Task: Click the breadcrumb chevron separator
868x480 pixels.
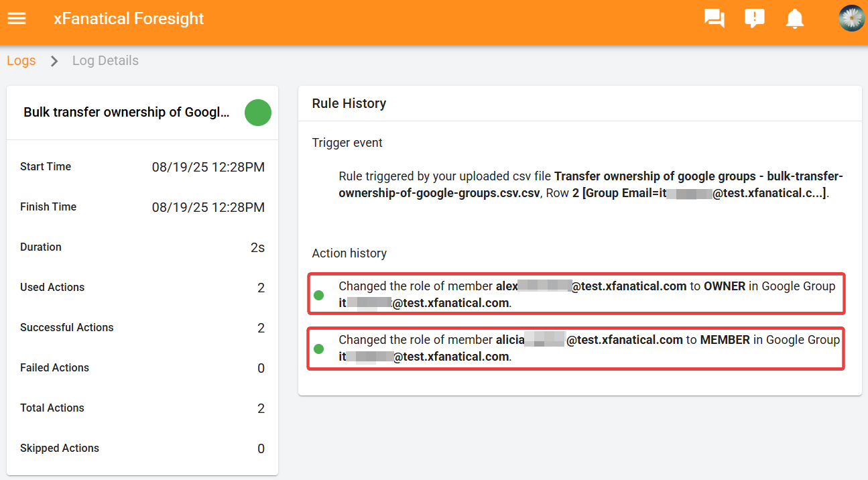Action: 54,61
